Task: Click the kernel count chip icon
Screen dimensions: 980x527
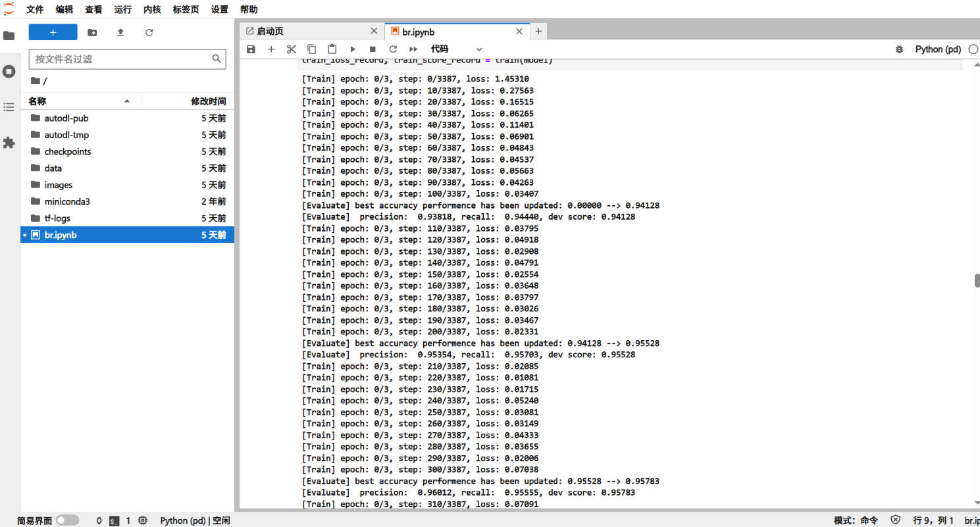Action: click(143, 520)
